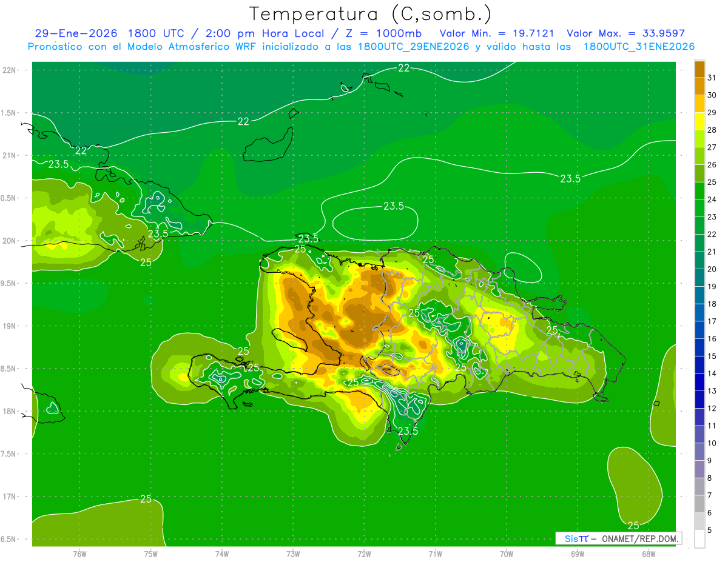
Task: Click colorbar label '17'
Action: point(712,321)
